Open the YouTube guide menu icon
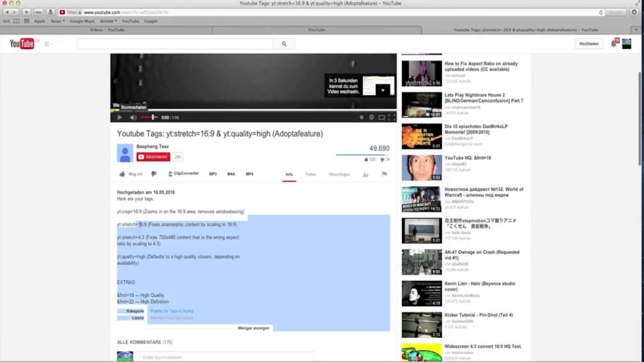Image resolution: width=644 pixels, height=362 pixels. tap(47, 44)
